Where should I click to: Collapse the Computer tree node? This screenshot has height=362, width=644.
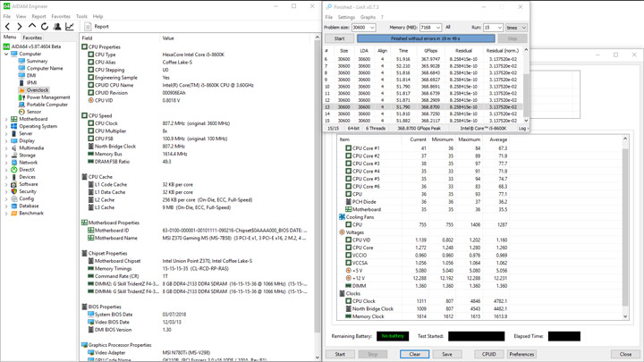click(x=6, y=54)
